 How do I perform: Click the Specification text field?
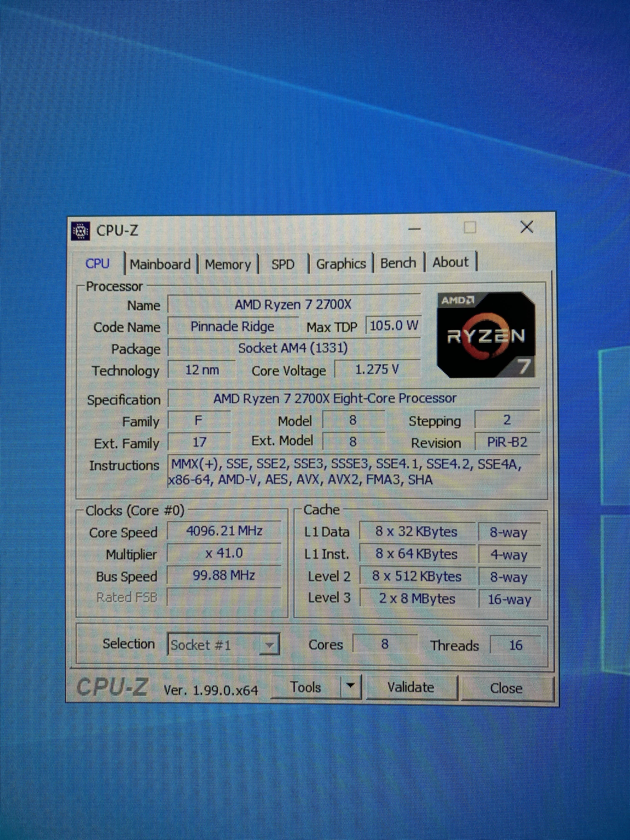334,398
